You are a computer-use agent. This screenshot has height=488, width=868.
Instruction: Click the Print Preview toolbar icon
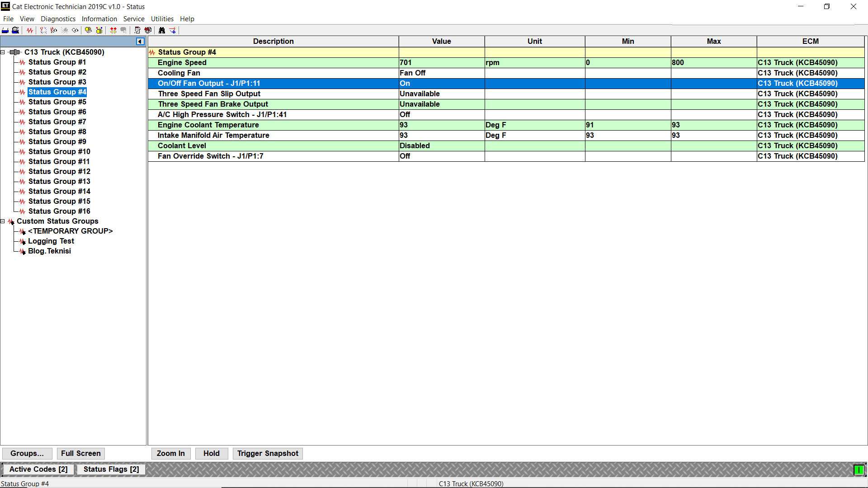click(15, 30)
